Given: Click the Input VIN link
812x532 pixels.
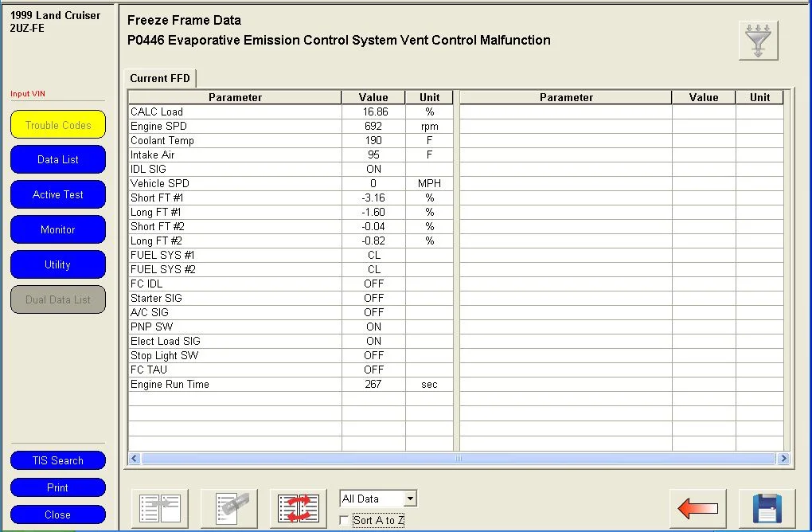Looking at the screenshot, I should (28, 94).
